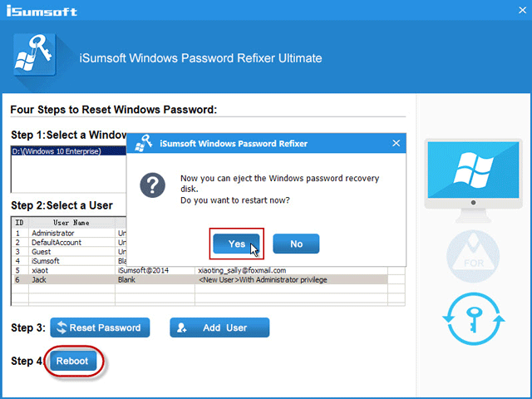532x399 pixels.
Task: Click the circular key refresh icon
Action: coord(474,319)
